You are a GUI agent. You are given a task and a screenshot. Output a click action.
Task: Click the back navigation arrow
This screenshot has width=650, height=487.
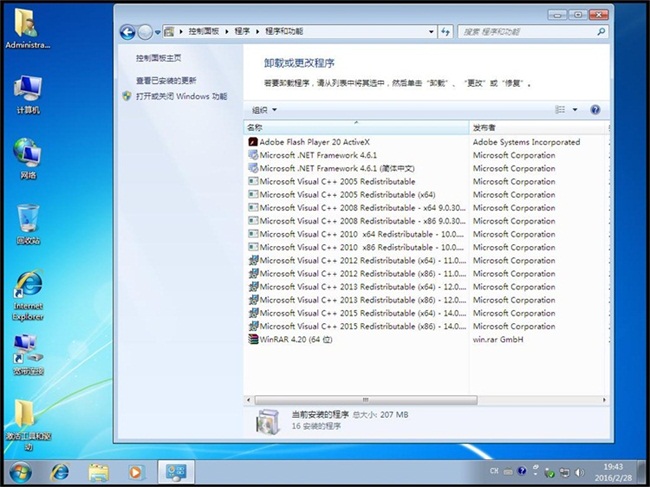127,32
